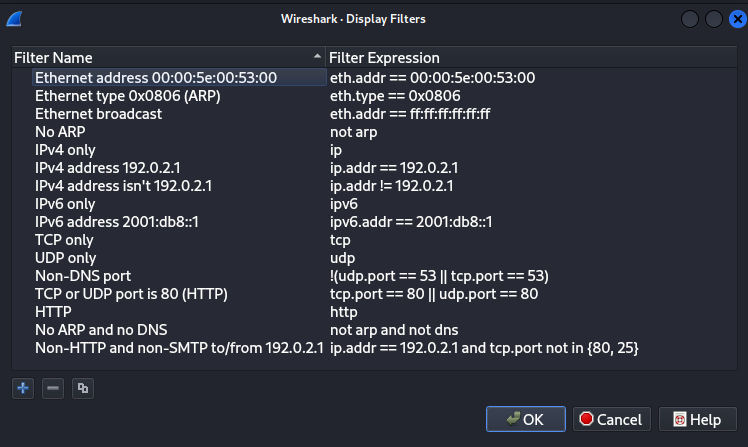Sort by the Filter Expression column header
Image resolution: width=748 pixels, height=447 pixels.
(x=531, y=58)
